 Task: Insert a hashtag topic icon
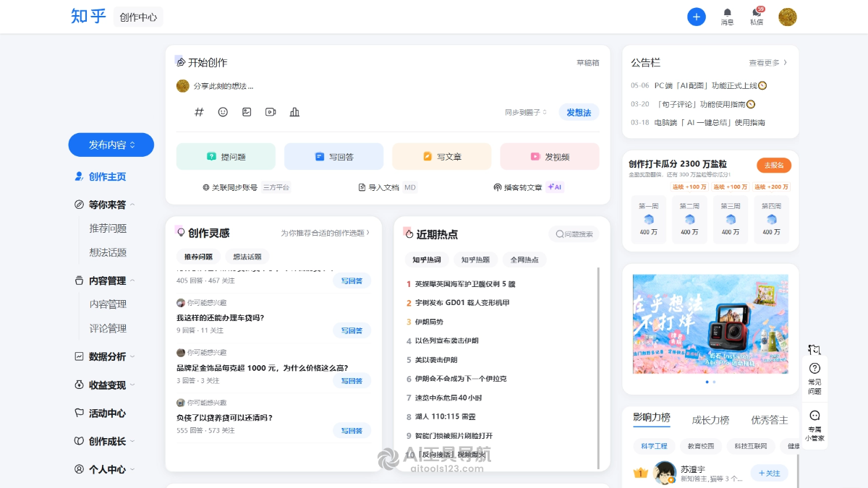(199, 112)
